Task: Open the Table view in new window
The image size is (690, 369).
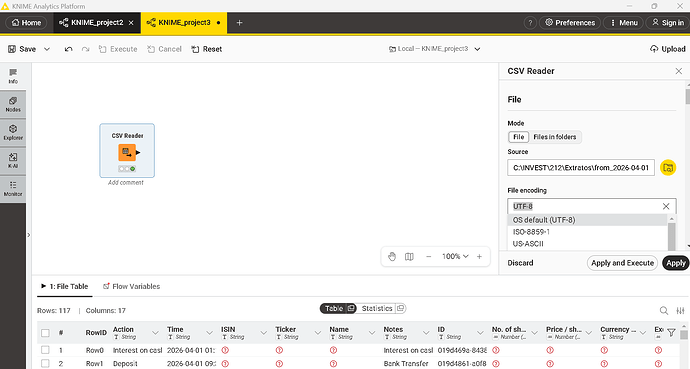Action: [351, 309]
